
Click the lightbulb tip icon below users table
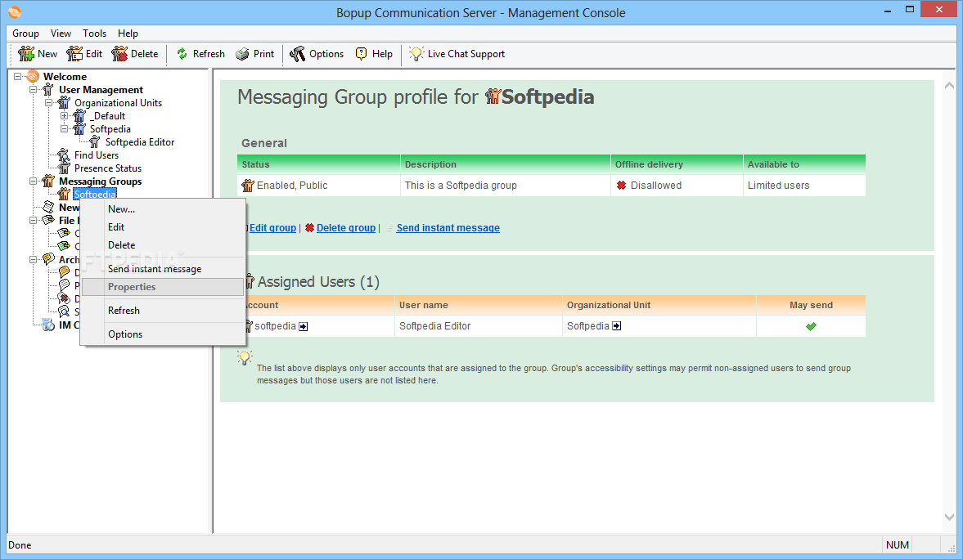tap(245, 357)
